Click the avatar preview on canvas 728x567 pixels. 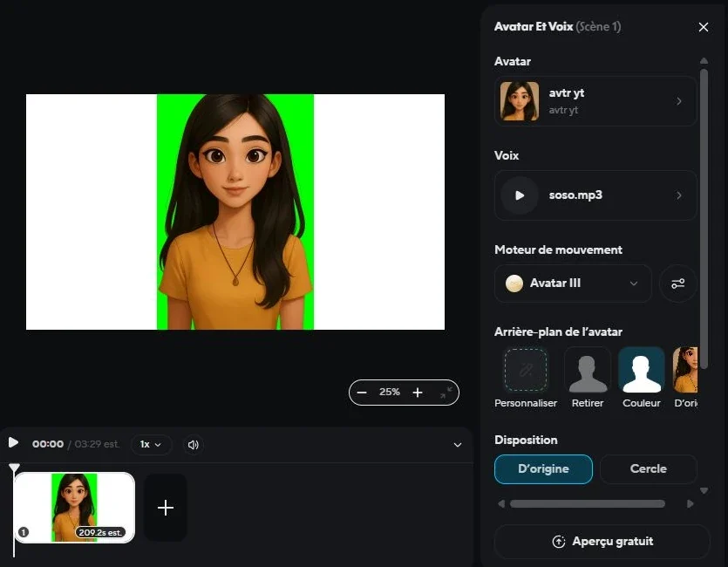(x=235, y=212)
